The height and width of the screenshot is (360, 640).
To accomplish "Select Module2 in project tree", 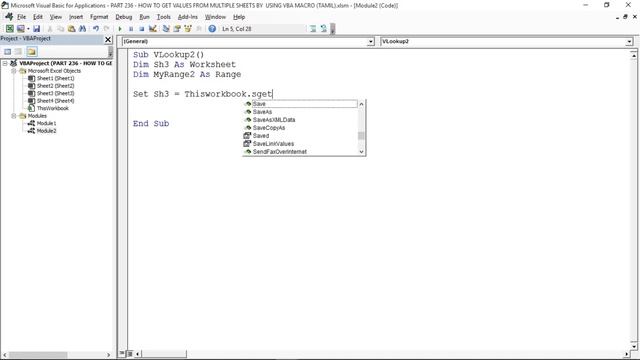I will pyautogui.click(x=47, y=131).
